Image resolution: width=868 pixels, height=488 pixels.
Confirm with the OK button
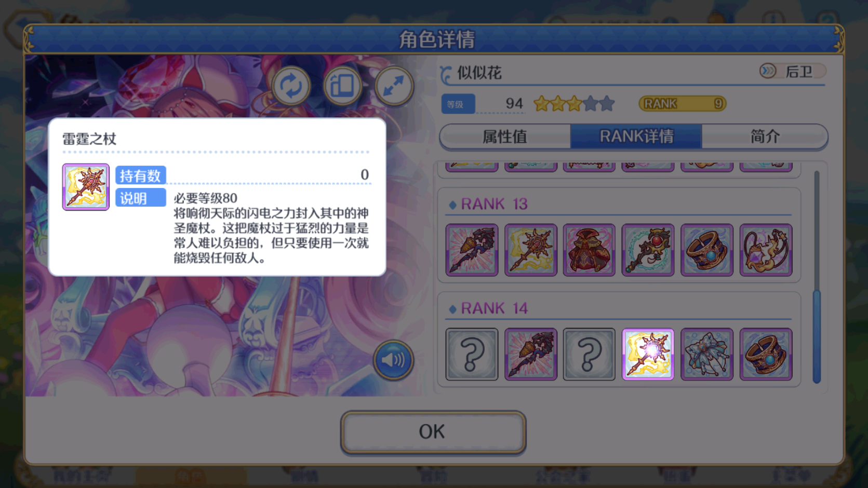pos(433,432)
